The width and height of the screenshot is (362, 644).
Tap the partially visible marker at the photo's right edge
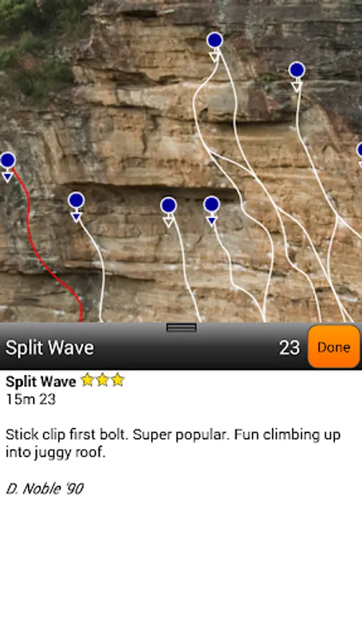pyautogui.click(x=360, y=150)
